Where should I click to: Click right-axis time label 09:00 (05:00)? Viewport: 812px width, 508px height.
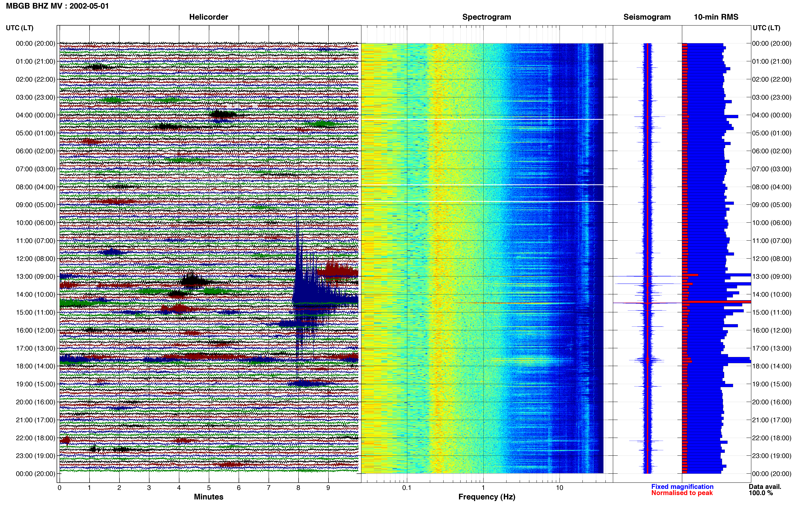(x=772, y=205)
